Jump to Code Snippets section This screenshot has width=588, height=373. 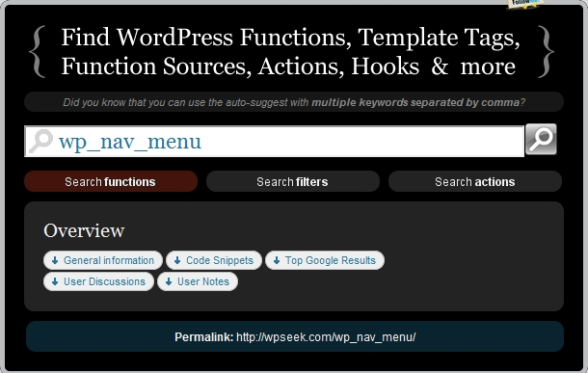[214, 260]
